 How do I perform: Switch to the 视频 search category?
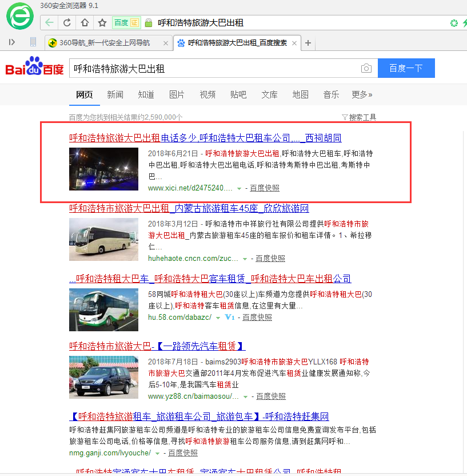tap(207, 95)
